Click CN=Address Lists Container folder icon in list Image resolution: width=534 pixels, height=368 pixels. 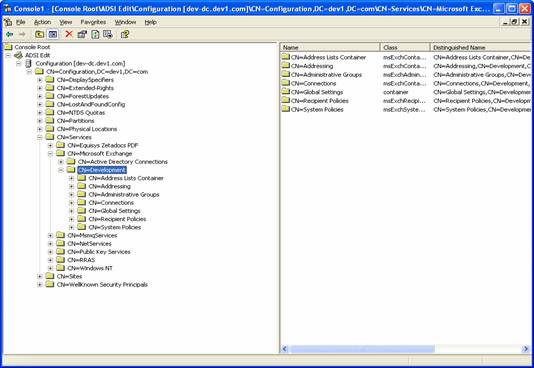[x=286, y=57]
